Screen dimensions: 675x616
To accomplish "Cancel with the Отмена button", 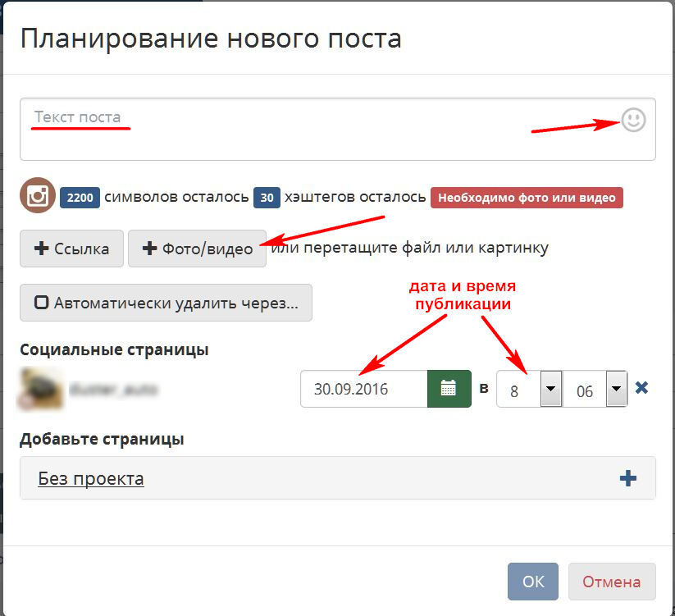I will click(x=611, y=582).
